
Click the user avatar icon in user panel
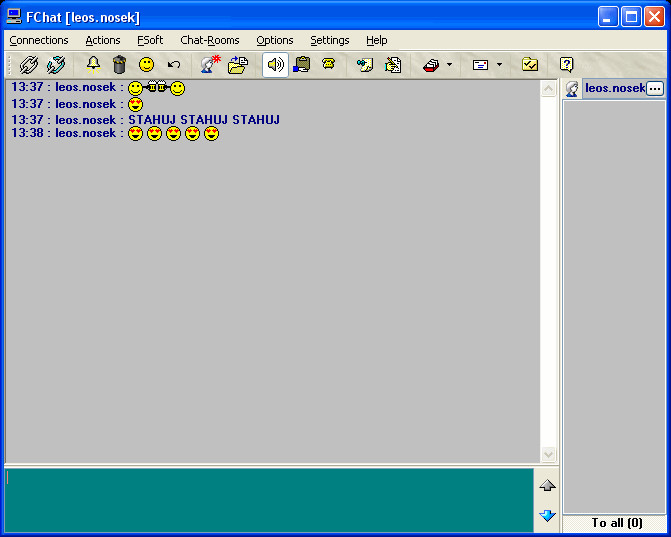[x=572, y=89]
